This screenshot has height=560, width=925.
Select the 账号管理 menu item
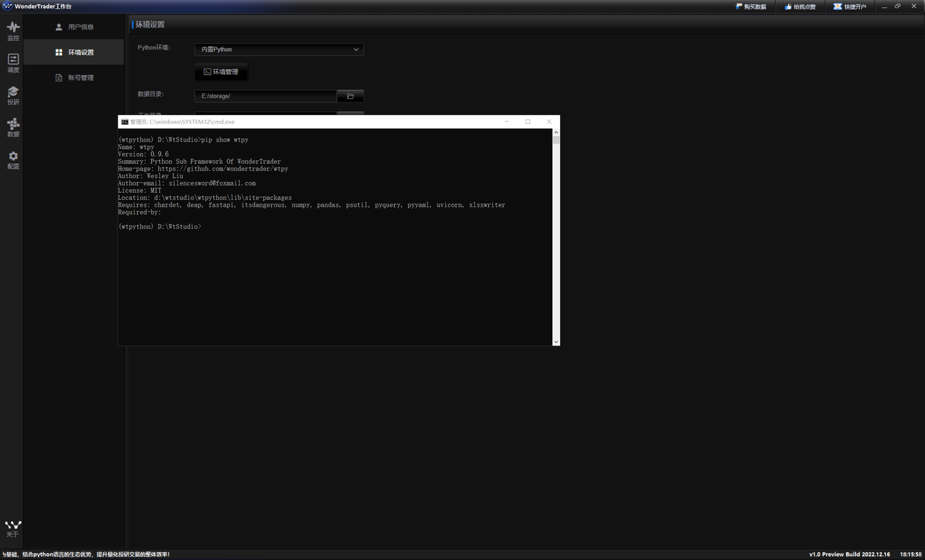click(74, 78)
